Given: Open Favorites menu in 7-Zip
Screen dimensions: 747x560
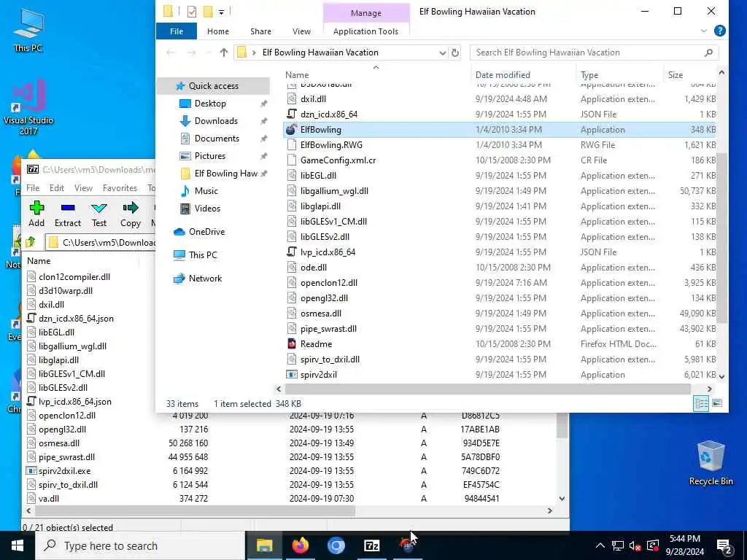Looking at the screenshot, I should tap(120, 188).
